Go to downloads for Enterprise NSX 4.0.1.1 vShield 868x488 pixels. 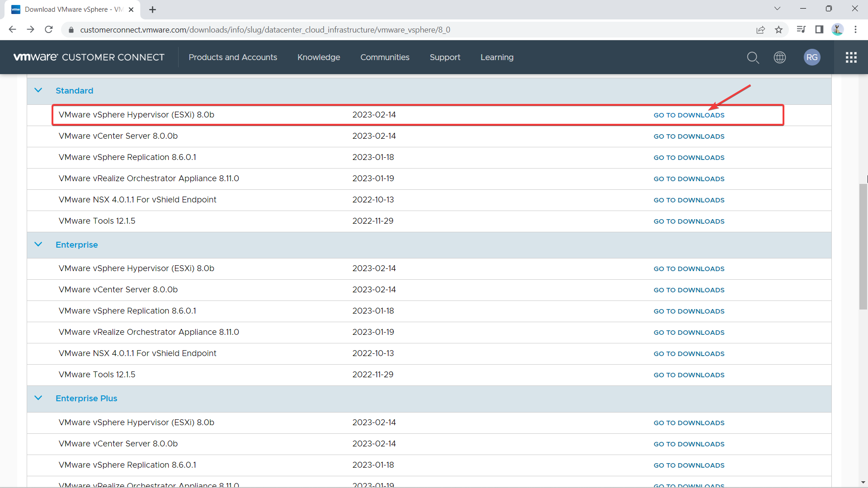[x=689, y=354]
